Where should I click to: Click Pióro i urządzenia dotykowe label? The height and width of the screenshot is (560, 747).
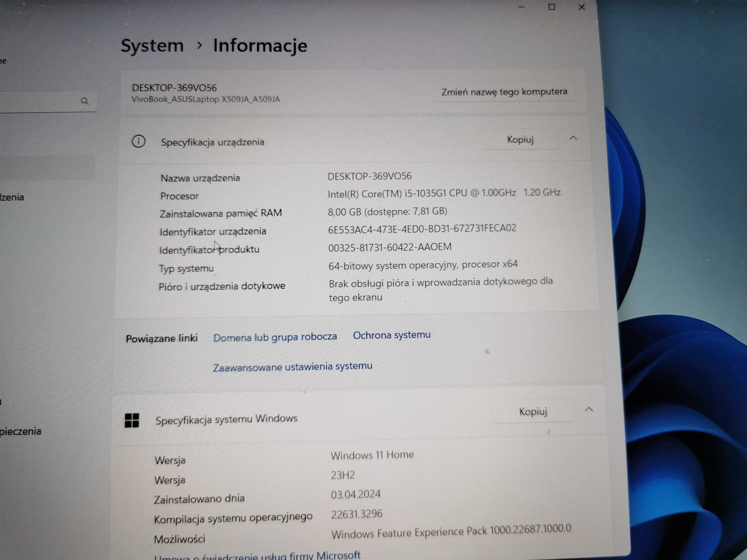click(x=222, y=286)
